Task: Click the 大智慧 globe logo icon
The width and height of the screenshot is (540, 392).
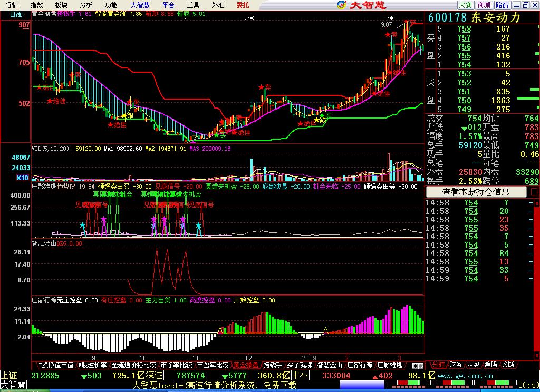Action: pos(341,5)
